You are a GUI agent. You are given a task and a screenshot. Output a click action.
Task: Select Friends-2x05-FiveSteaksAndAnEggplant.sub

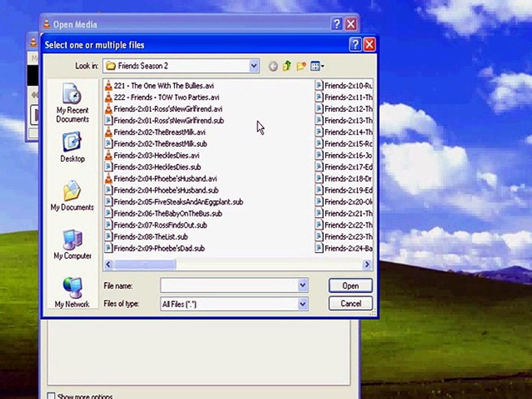173,202
